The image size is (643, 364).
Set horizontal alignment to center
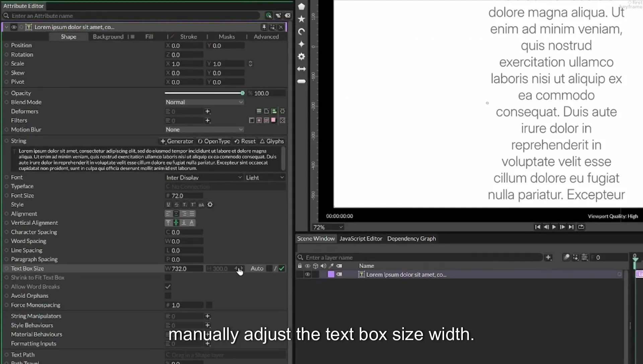tap(176, 214)
